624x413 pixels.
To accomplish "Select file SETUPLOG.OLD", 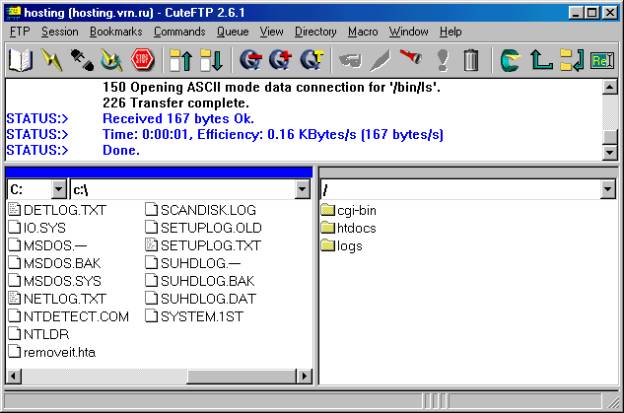I will 203,228.
